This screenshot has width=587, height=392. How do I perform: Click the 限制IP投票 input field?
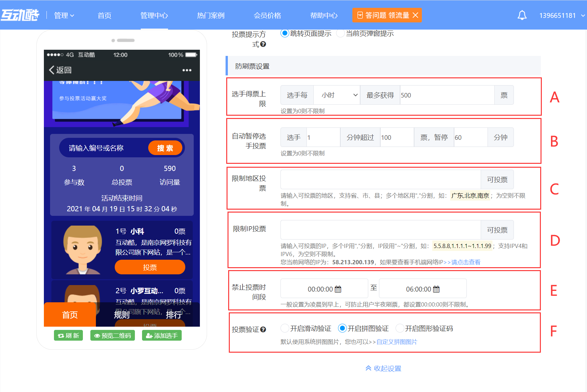tap(381, 230)
